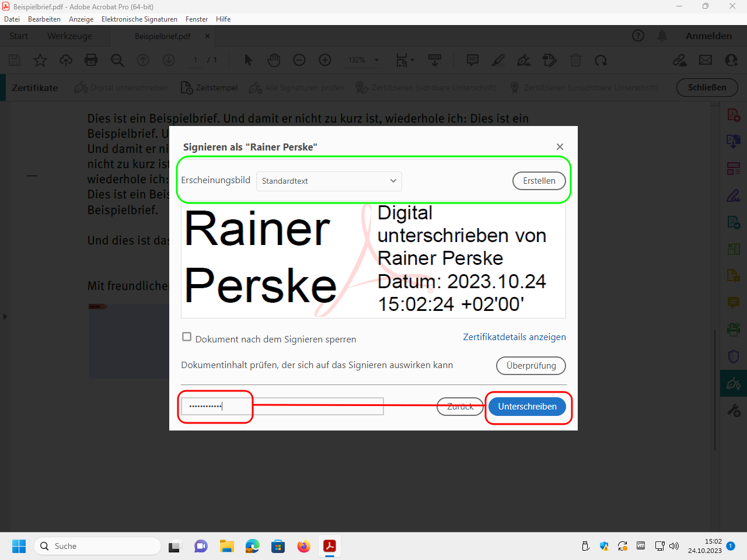
Task: Click the certificate password input field
Action: coord(282,406)
